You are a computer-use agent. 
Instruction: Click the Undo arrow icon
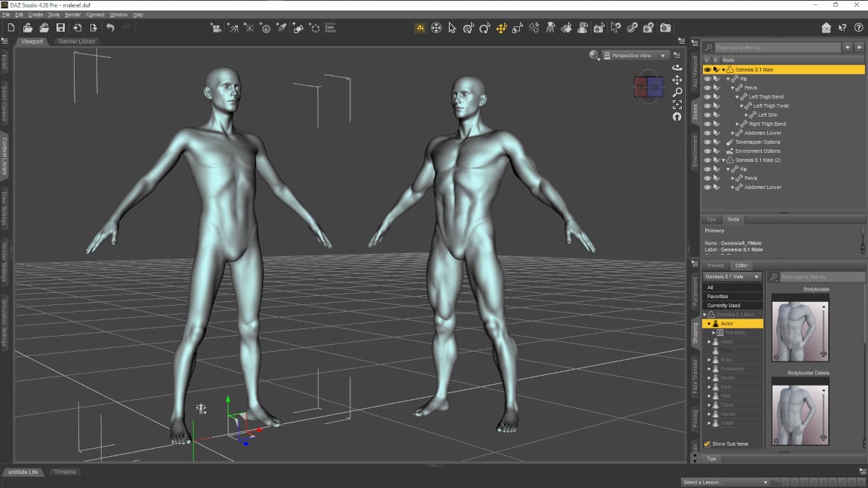tap(110, 28)
